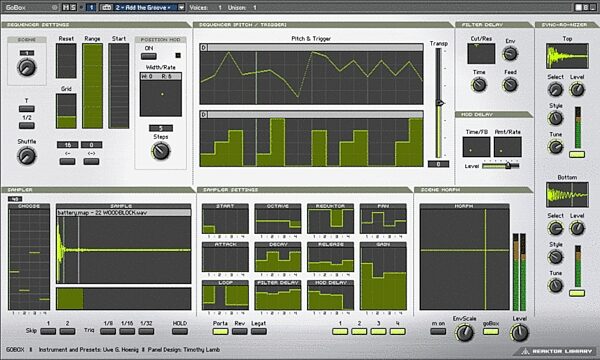Click the Top Select knob in Synchronizer
Viewport: 600px width, 360px height.
tap(555, 90)
